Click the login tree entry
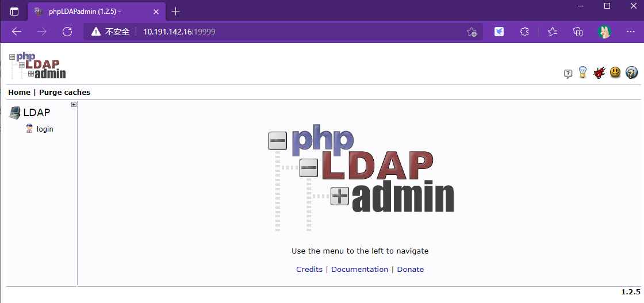The width and height of the screenshot is (644, 303). [x=45, y=129]
